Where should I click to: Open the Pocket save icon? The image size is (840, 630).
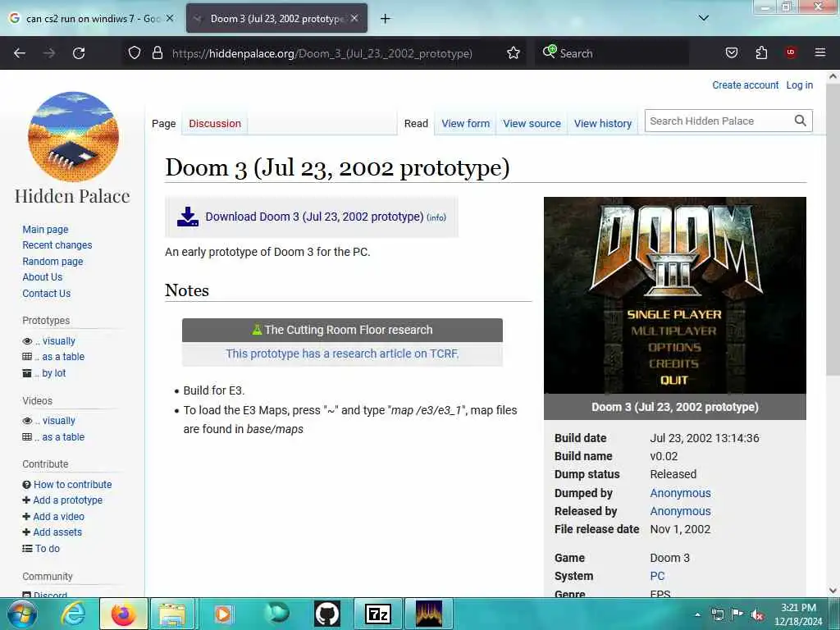pos(731,53)
